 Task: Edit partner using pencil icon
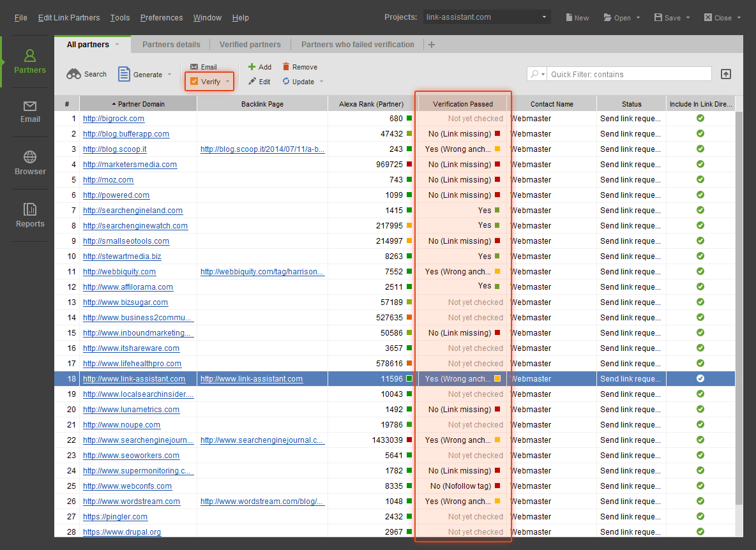pyautogui.click(x=259, y=82)
